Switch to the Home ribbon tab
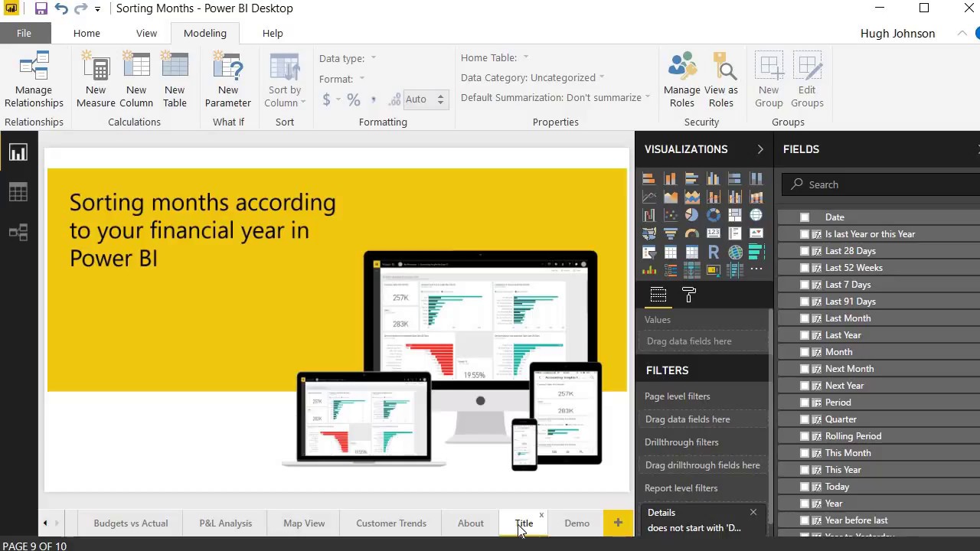This screenshot has height=551, width=980. (x=87, y=33)
